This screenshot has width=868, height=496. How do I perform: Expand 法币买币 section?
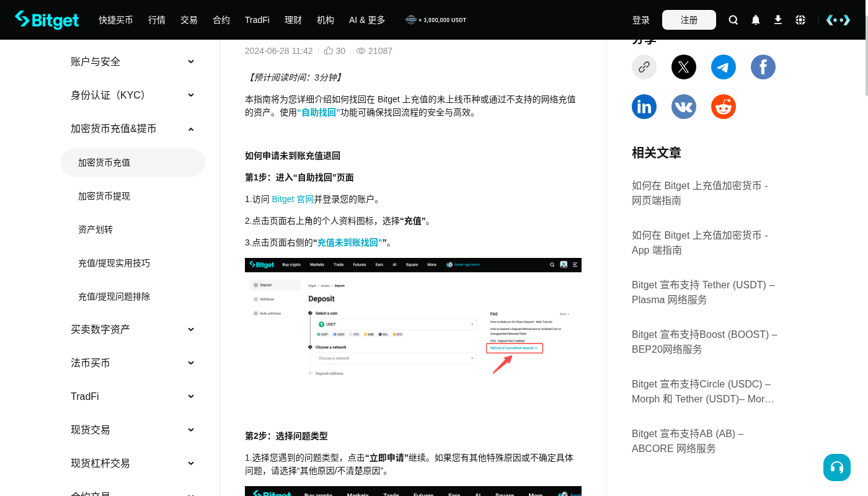click(133, 363)
